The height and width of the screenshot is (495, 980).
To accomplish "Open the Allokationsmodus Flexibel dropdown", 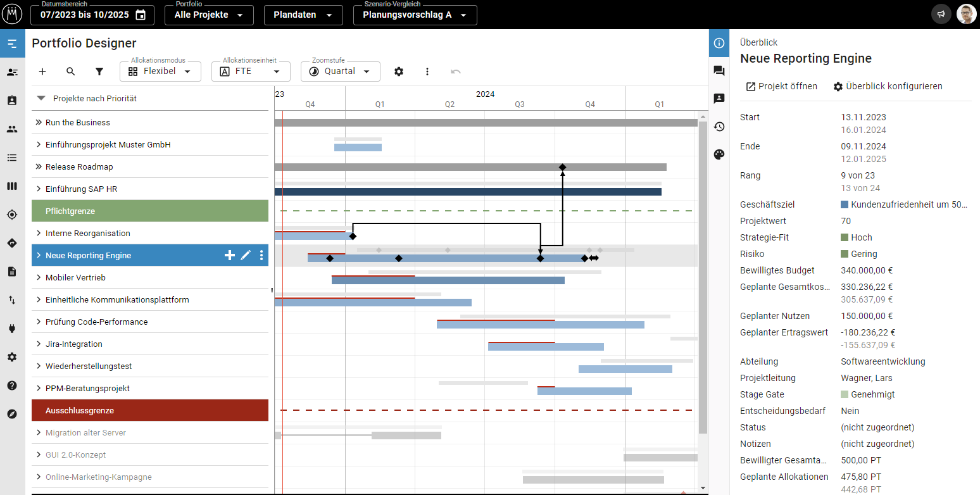I will point(160,72).
